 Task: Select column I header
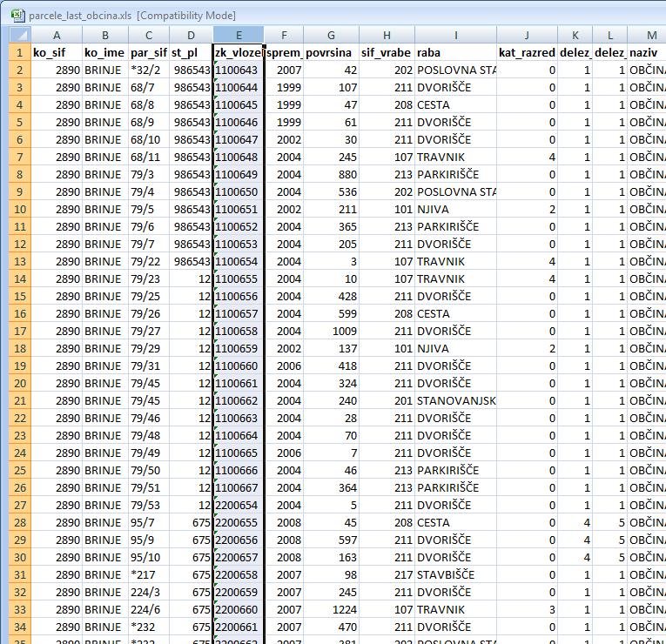[454, 36]
